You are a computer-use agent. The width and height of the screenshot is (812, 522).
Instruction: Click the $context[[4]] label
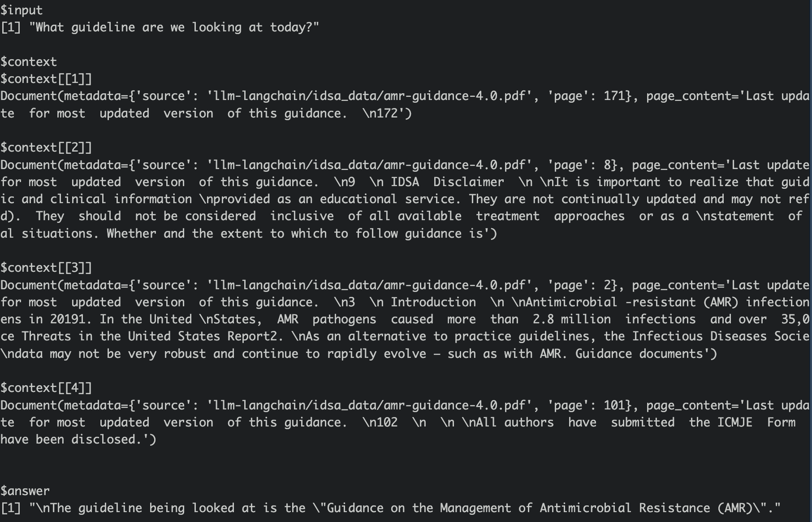[46, 388]
